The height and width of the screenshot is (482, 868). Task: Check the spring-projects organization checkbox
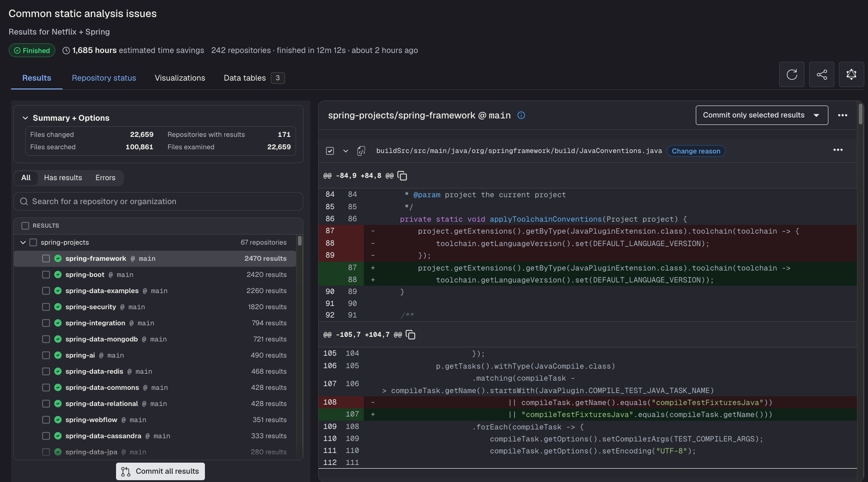tap(33, 242)
